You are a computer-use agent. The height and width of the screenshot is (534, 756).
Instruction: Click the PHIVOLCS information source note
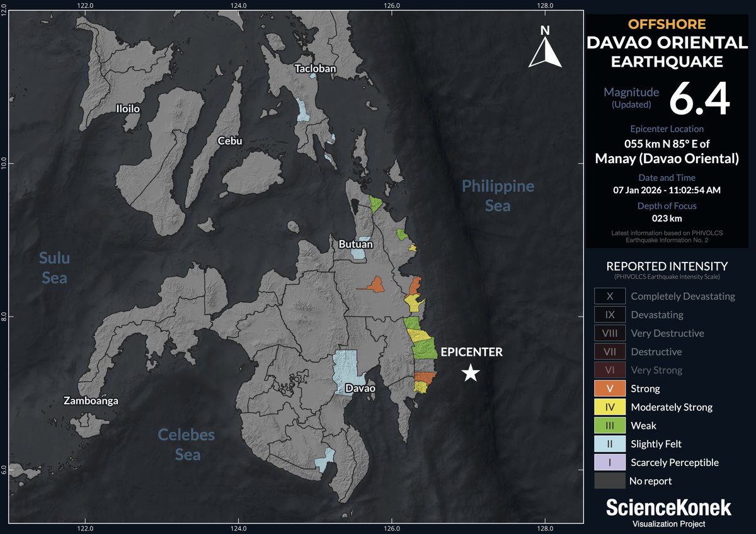[x=667, y=236]
